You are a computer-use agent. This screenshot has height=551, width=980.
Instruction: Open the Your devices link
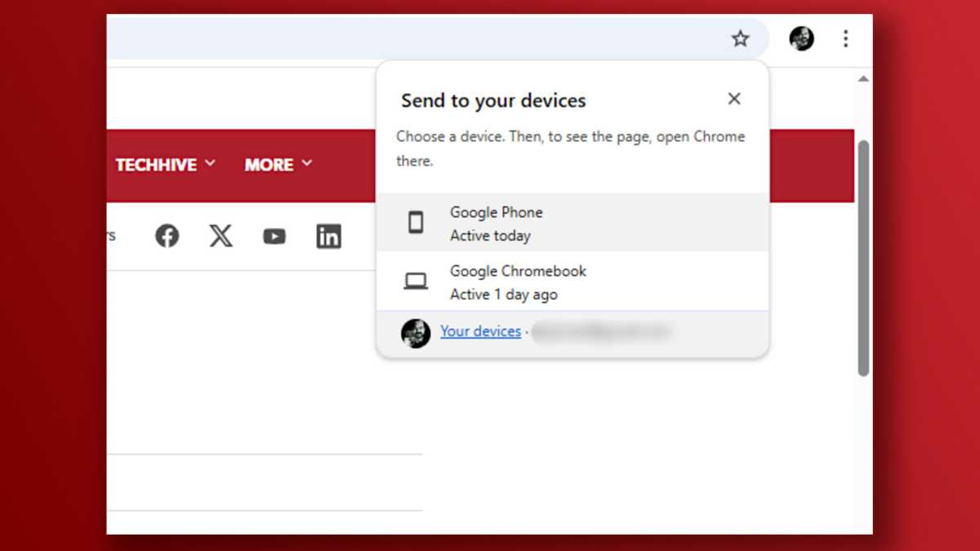click(480, 331)
